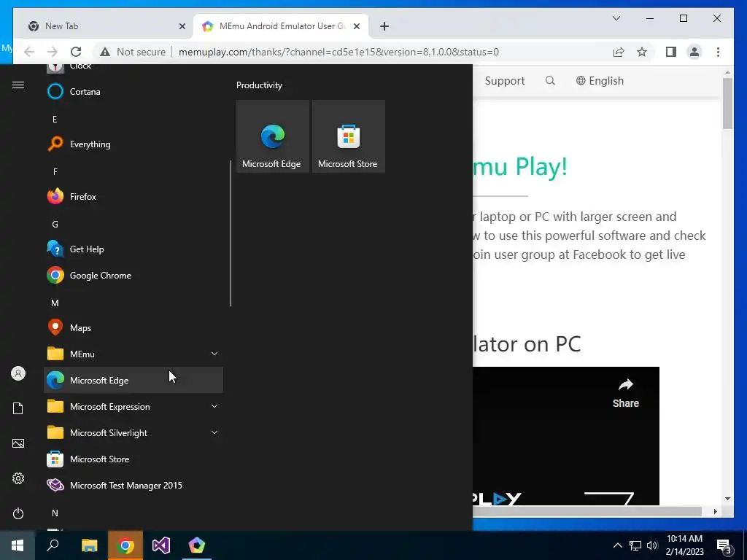Open the Chrome three-dot menu
The width and height of the screenshot is (747, 560).
coord(718,52)
